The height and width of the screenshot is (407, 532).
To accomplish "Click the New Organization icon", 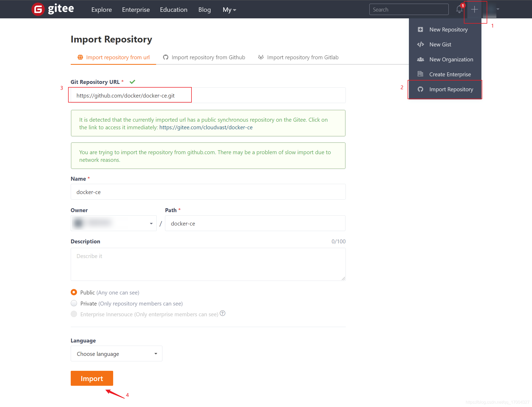I will 421,60.
